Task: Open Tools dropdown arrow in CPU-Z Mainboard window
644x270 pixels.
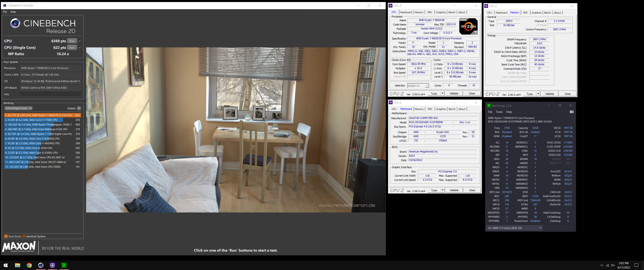Action: point(443,190)
